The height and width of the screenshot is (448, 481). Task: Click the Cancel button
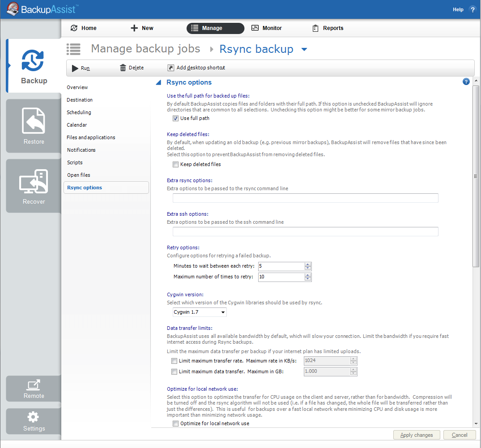pyautogui.click(x=460, y=435)
